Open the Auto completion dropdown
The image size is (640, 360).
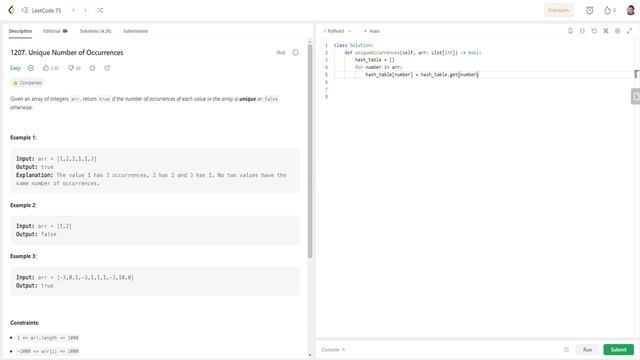(x=372, y=31)
